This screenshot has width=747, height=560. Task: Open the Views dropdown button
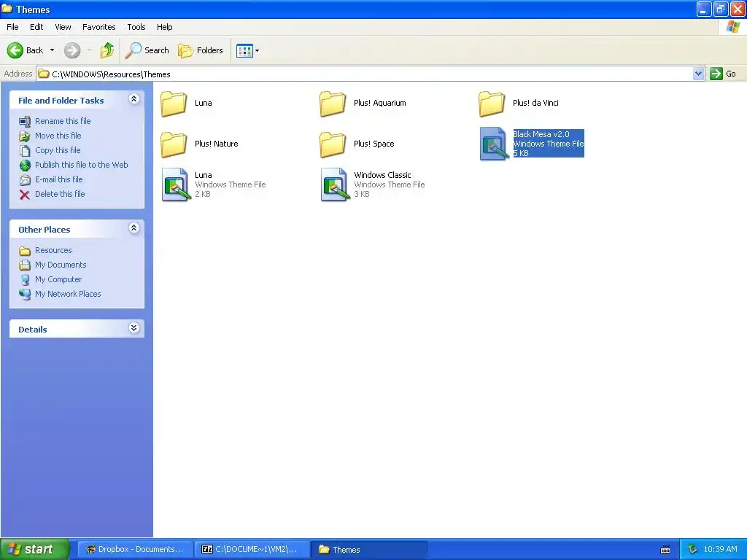(248, 50)
